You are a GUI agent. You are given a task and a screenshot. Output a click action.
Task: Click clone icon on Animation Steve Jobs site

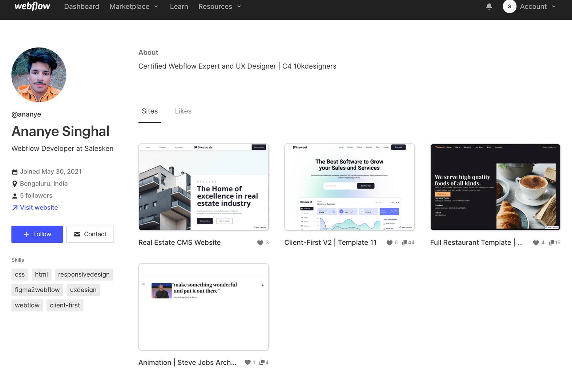[x=262, y=362]
